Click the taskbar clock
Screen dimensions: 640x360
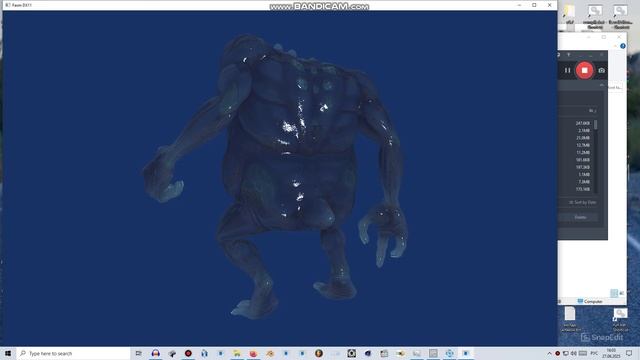(611, 353)
